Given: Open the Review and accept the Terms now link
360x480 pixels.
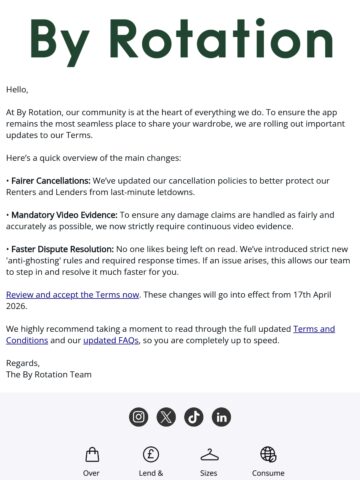Looking at the screenshot, I should 72,295.
